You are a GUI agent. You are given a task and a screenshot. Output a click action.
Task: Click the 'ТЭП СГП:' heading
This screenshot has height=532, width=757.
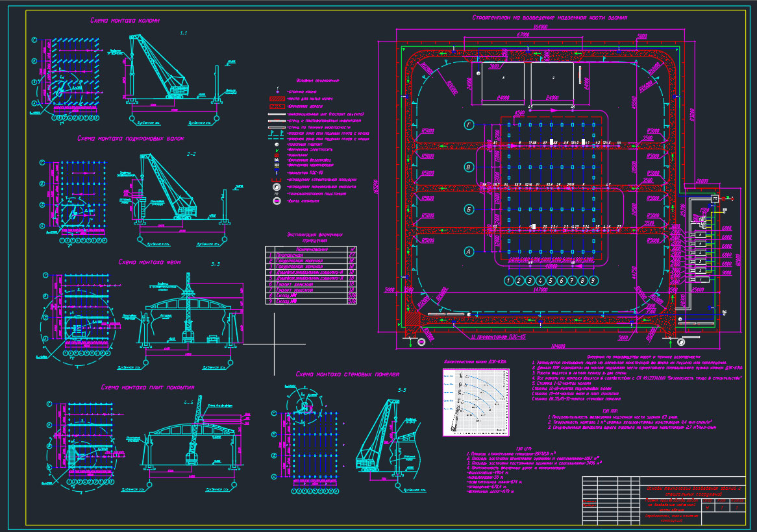[x=524, y=448]
